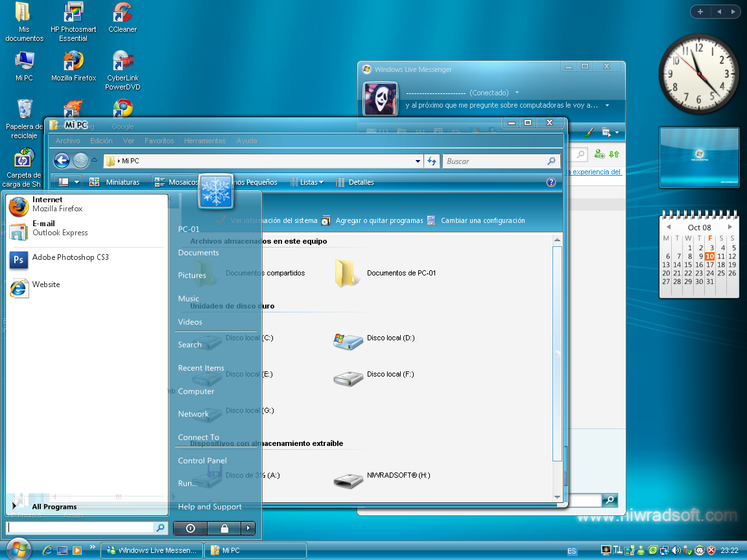Click the Back navigation arrow in Mi PC

[x=62, y=160]
